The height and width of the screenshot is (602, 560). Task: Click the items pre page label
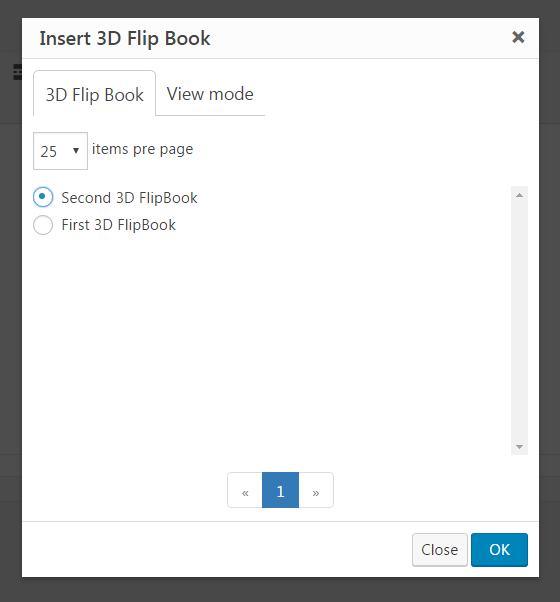point(142,149)
